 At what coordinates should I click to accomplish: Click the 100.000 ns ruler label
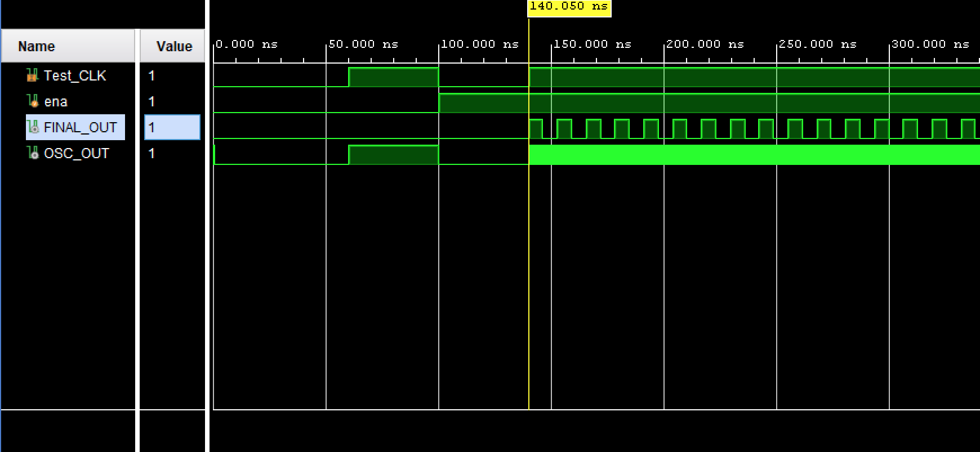click(480, 44)
